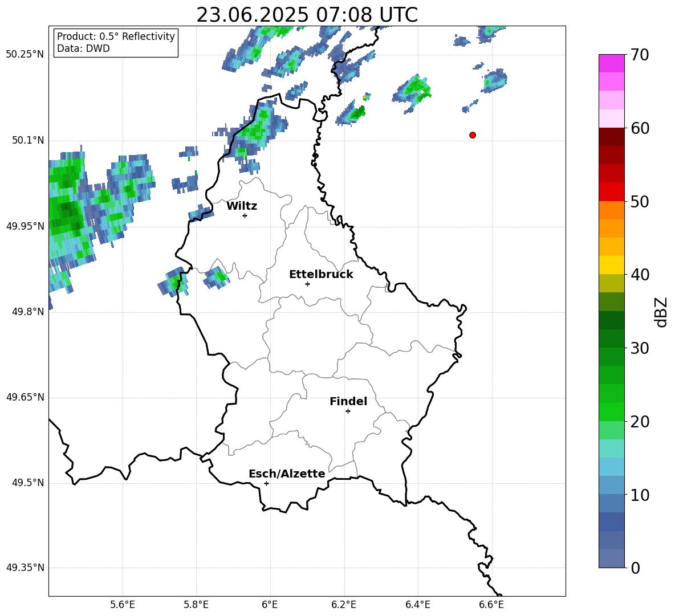This screenshot has height=616, width=675.
Task: Click the Esch/Alzette city label
Action: click(287, 474)
